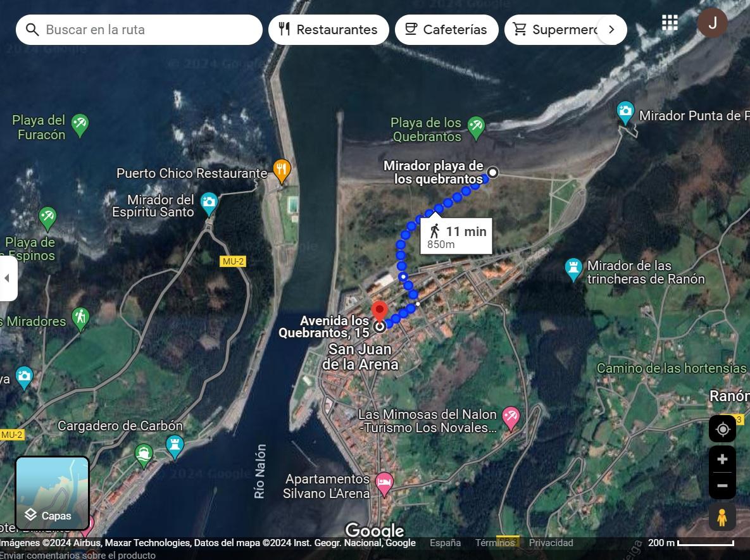Click the ferry marker near Cargadero de Carbón
750x560 pixels.
(x=144, y=455)
